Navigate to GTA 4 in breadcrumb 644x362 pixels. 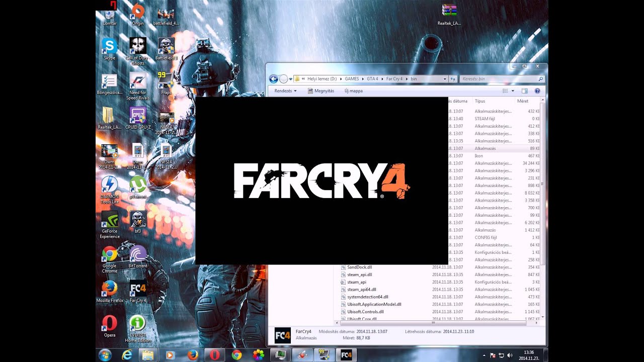click(372, 79)
